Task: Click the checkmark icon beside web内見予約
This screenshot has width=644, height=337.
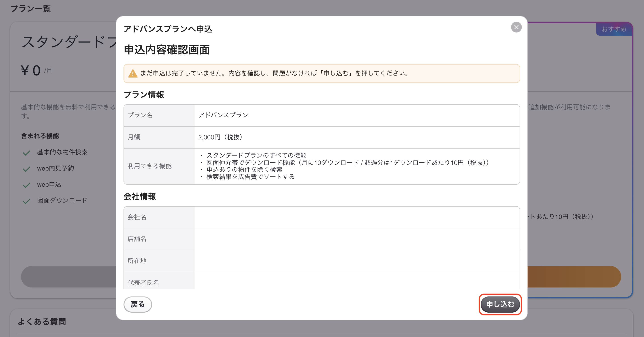Action: click(x=26, y=169)
